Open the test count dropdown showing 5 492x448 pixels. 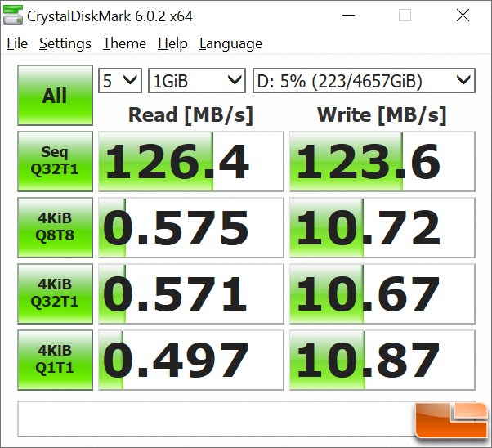pyautogui.click(x=120, y=81)
